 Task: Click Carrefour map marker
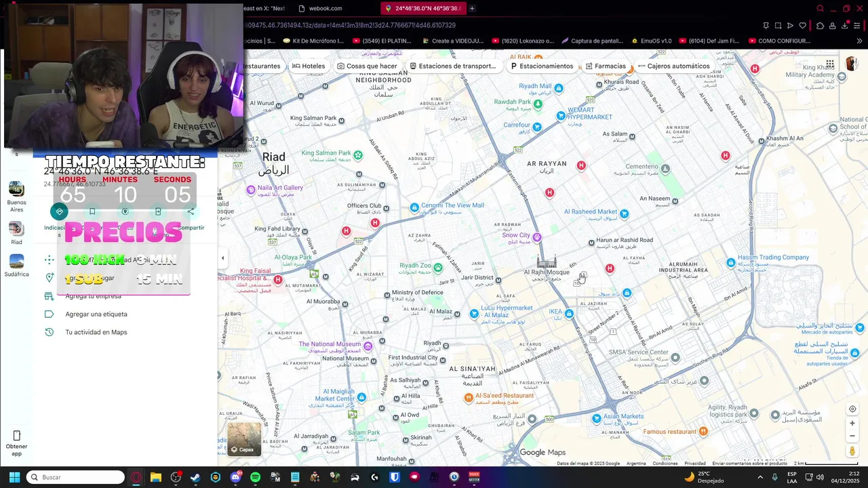click(x=537, y=127)
